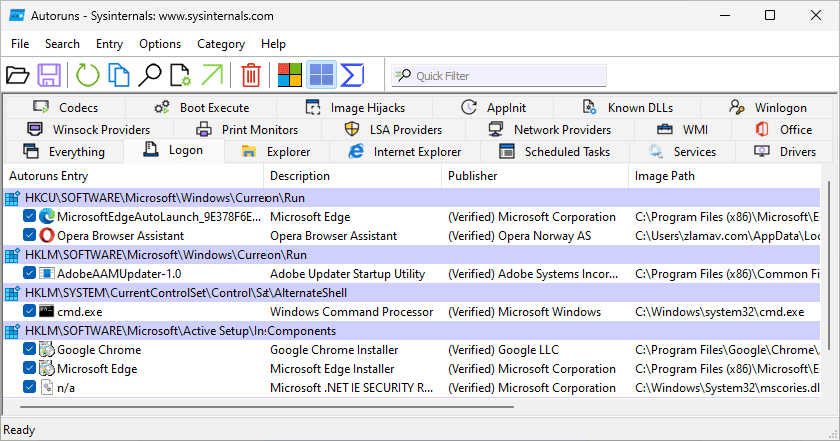Switch to the Scheduled Tasks tab

pyautogui.click(x=555, y=152)
